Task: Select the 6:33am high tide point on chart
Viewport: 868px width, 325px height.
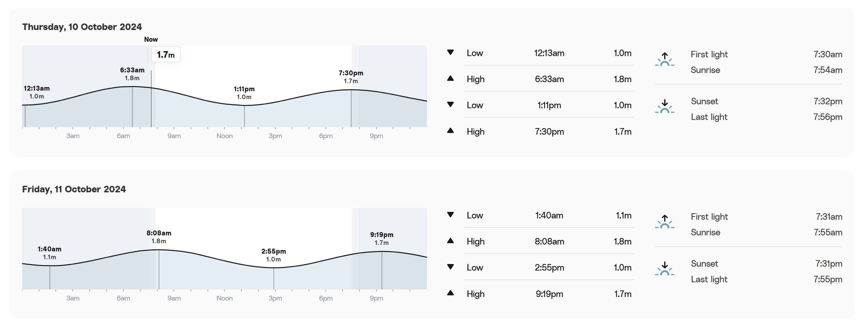Action: coord(132,87)
